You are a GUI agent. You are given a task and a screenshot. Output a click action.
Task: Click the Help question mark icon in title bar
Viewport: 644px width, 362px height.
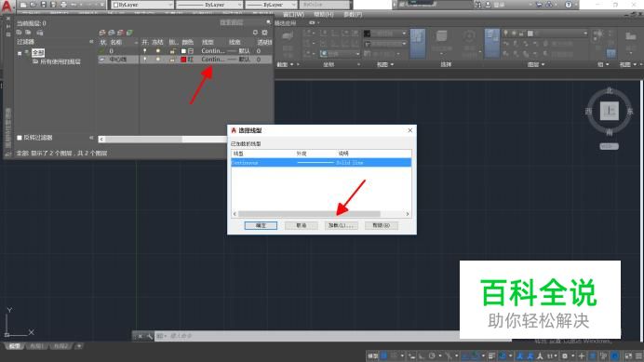569,5
